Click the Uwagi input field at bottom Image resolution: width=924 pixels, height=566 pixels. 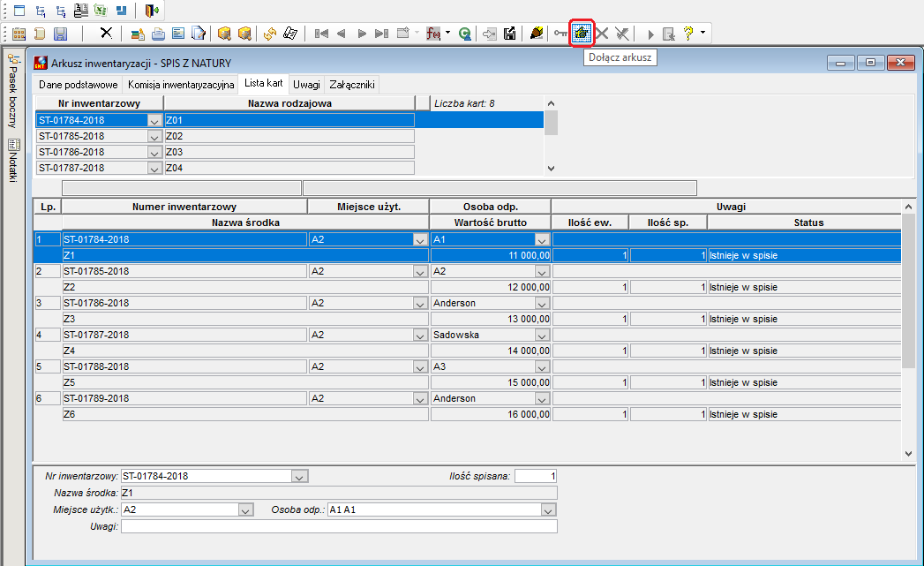339,526
